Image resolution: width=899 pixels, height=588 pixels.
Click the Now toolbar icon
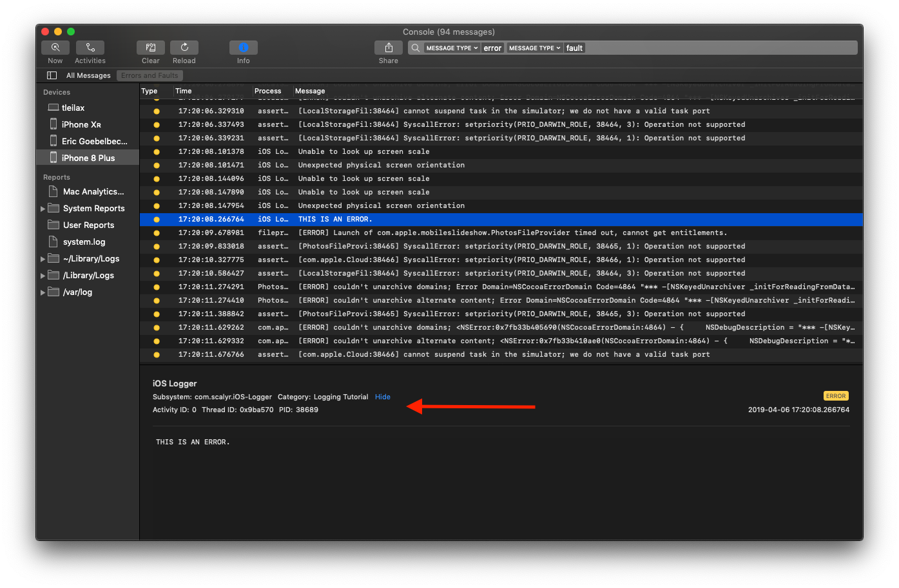[55, 48]
